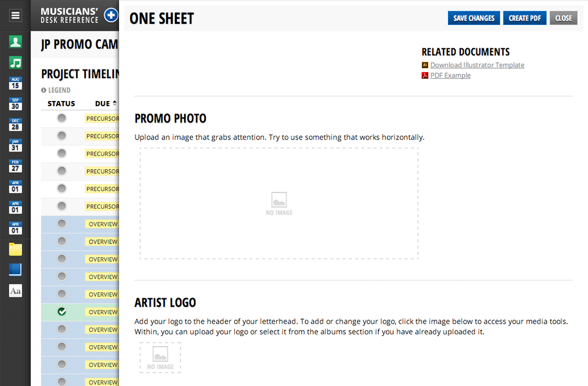Toggle the first PRECURSOR status circle
Viewport: 588px width, 386px height.
tap(62, 118)
